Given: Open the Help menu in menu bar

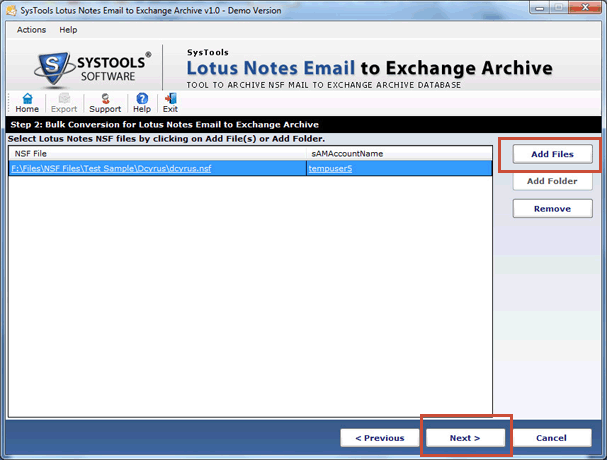Looking at the screenshot, I should 68,30.
